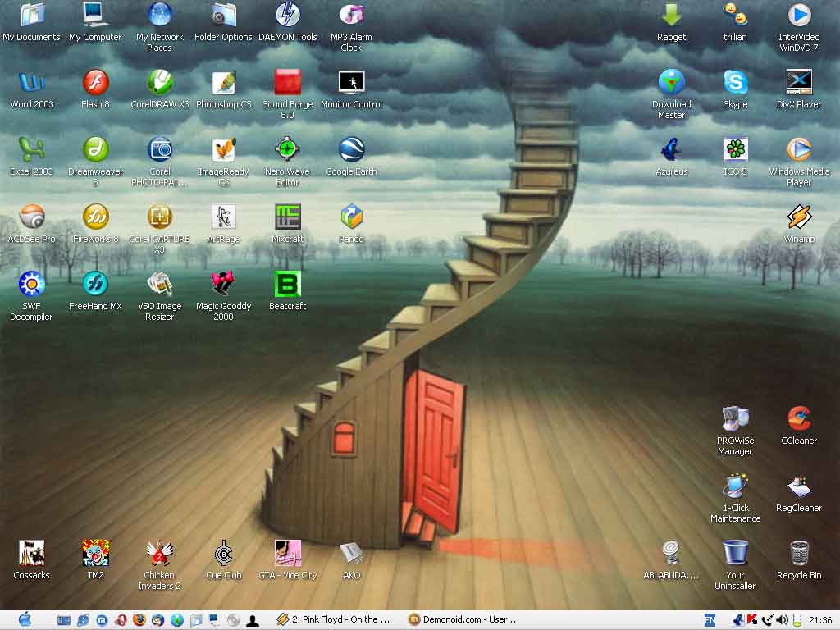840x630 pixels.
Task: Open MP3 Alarm Clock shortcut
Action: pyautogui.click(x=351, y=15)
